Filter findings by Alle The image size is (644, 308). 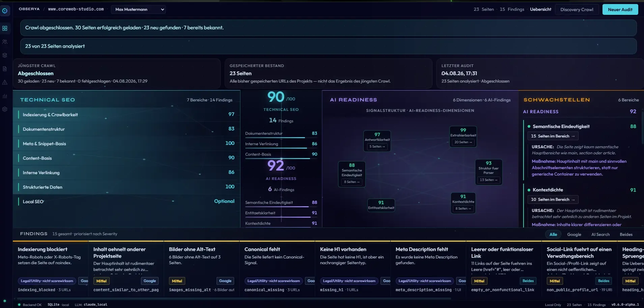[x=553, y=235]
